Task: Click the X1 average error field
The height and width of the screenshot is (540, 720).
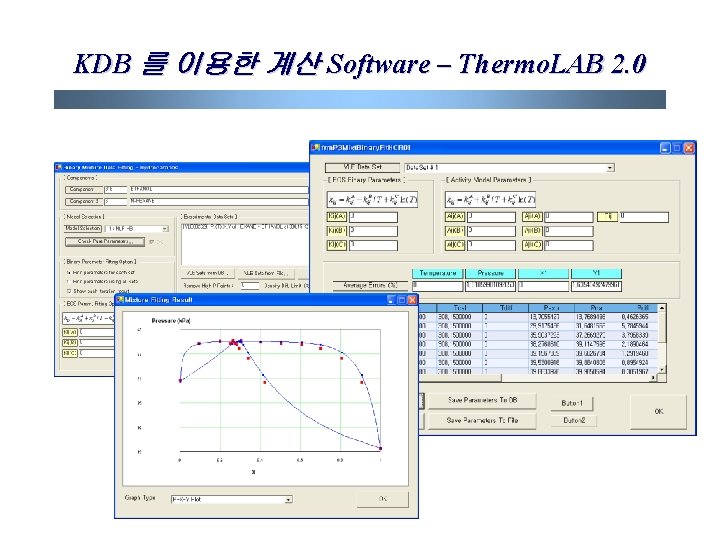Action: pos(543,286)
